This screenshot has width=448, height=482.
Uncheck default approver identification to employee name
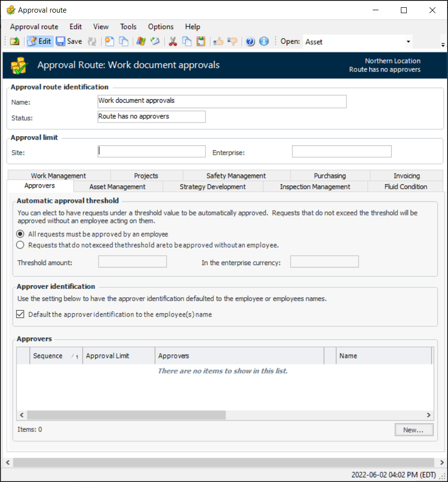pyautogui.click(x=20, y=314)
